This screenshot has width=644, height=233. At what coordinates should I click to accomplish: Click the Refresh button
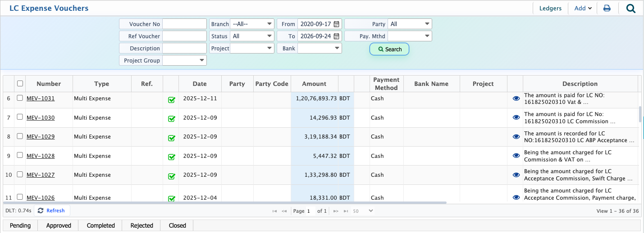52,211
